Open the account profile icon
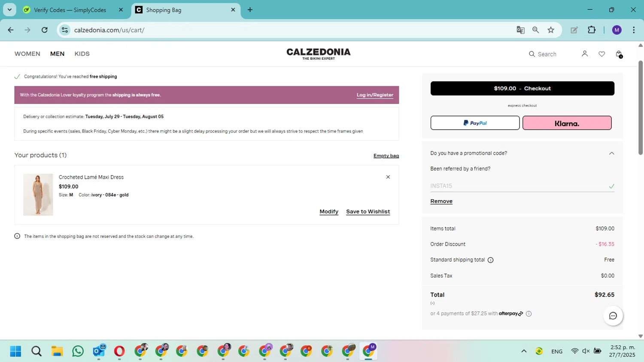Image resolution: width=644 pixels, height=362 pixels. pyautogui.click(x=584, y=54)
